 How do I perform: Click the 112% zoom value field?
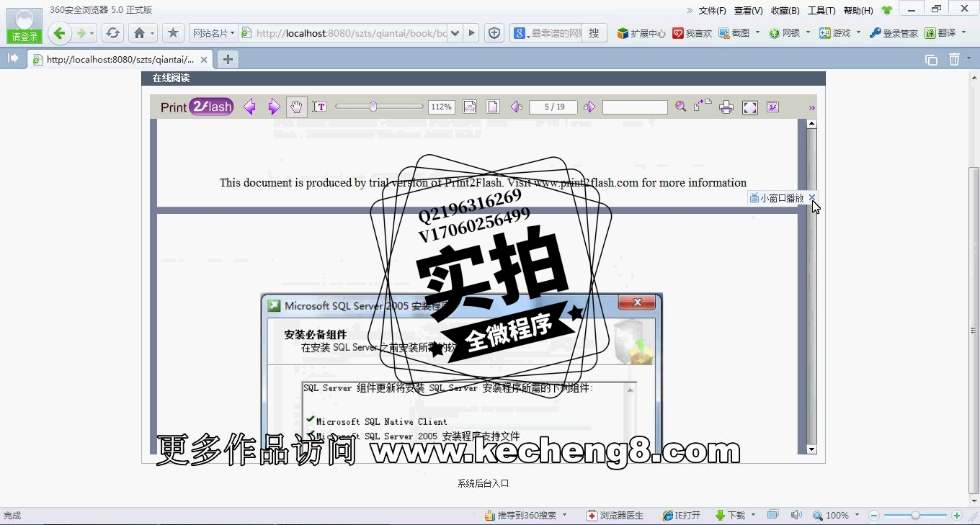[x=442, y=107]
